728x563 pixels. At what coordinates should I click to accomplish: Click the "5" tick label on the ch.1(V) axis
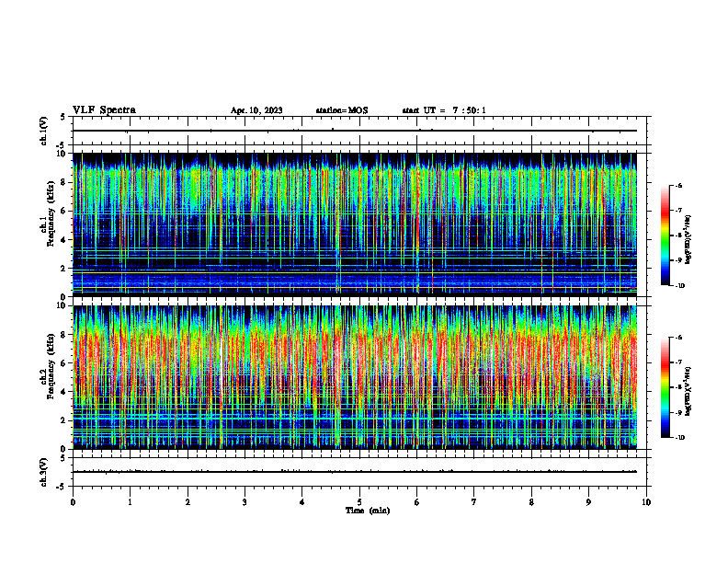pos(63,118)
